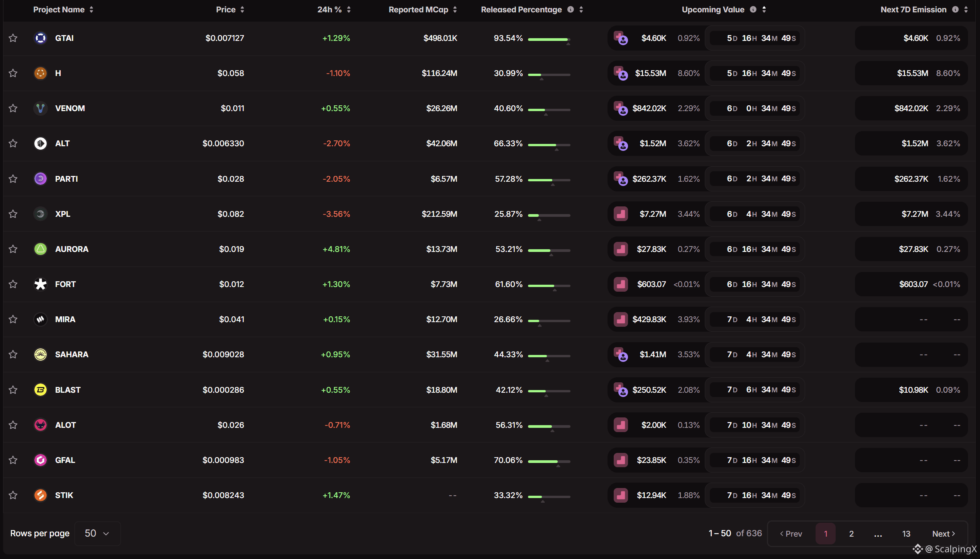Screen dimensions: 980x559
Task: Sort by Upcoming Value arrows
Action: [x=764, y=10]
